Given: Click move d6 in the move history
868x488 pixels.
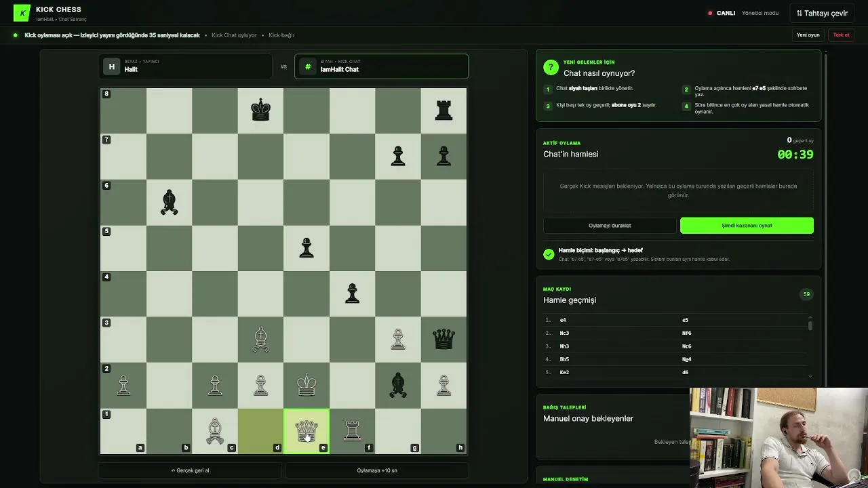Looking at the screenshot, I should coord(686,372).
